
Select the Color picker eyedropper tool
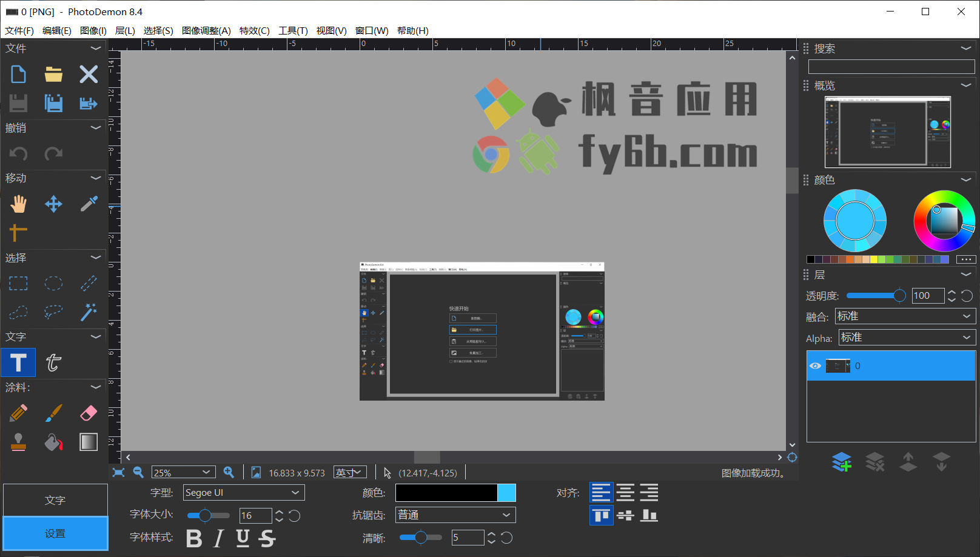pos(89,204)
